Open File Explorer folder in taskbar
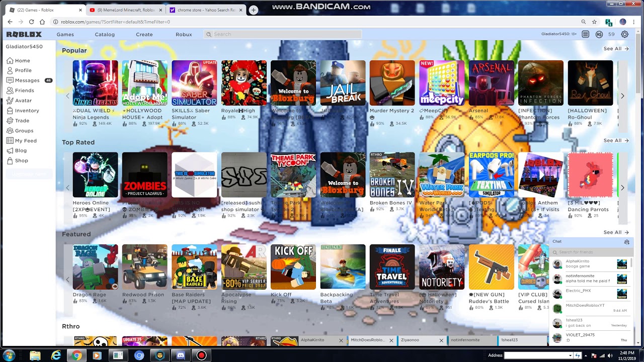The image size is (644, 362). click(35, 355)
